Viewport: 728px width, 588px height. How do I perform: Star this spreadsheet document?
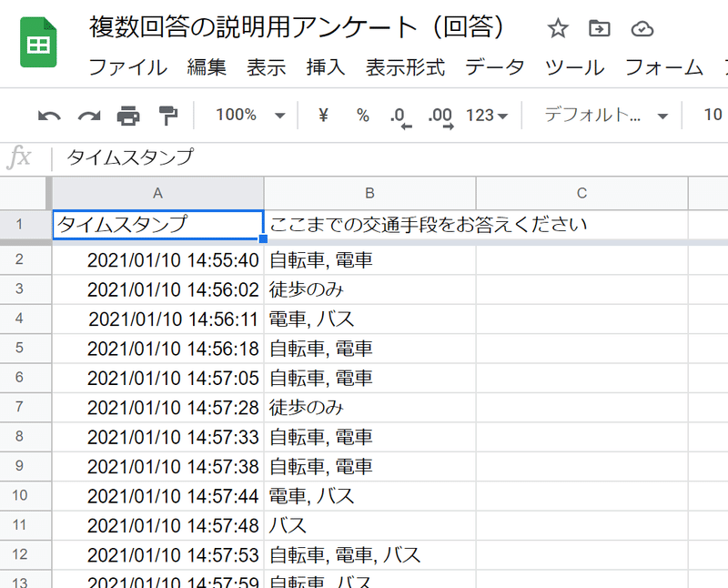click(x=558, y=28)
